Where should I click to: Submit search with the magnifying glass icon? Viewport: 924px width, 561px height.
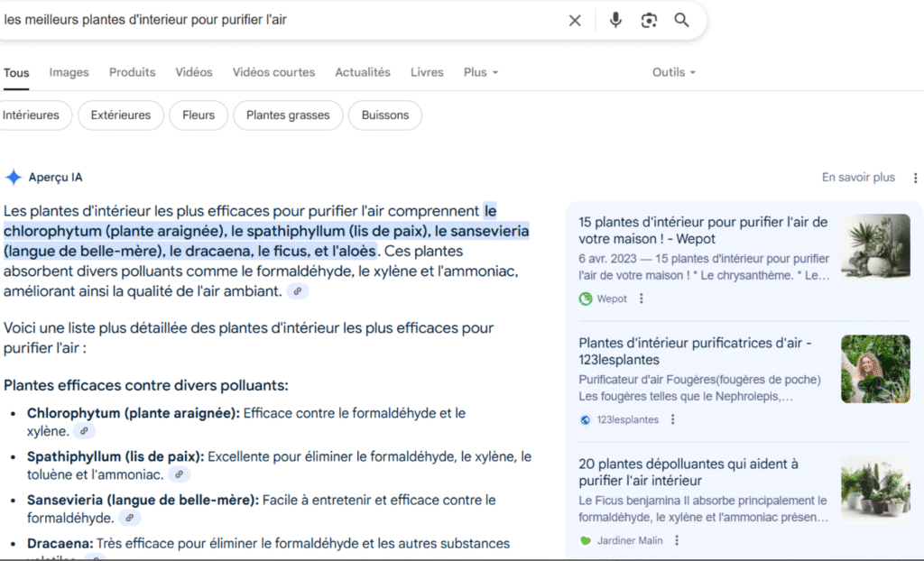682,20
